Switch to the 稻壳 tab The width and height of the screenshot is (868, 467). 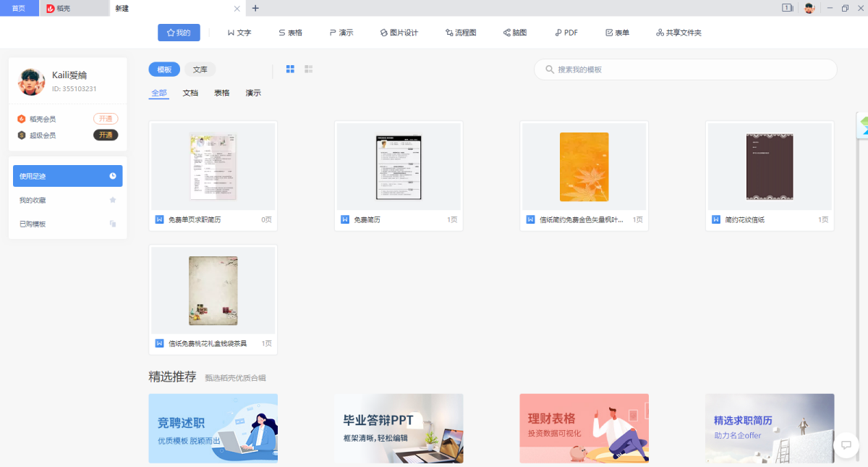pyautogui.click(x=73, y=8)
